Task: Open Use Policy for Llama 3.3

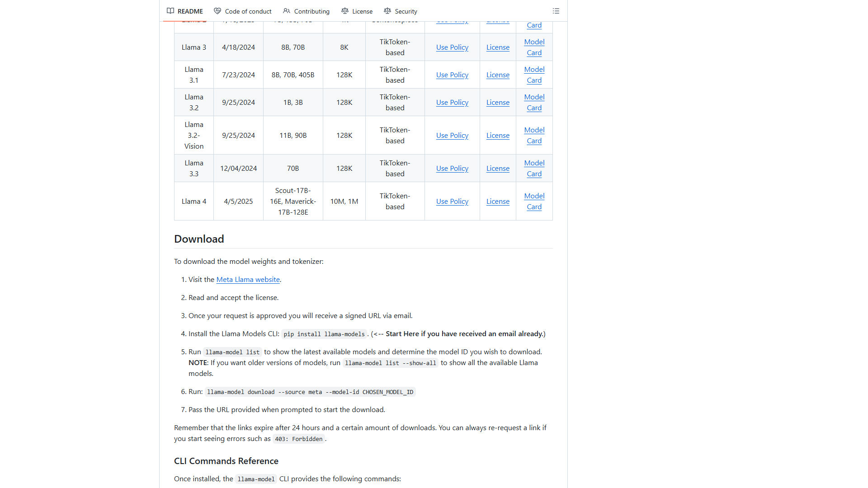Action: pyautogui.click(x=452, y=168)
